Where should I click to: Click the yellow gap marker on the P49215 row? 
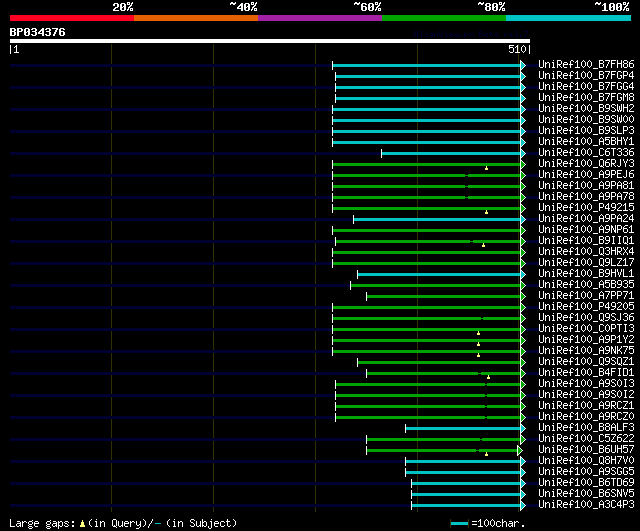pos(486,212)
